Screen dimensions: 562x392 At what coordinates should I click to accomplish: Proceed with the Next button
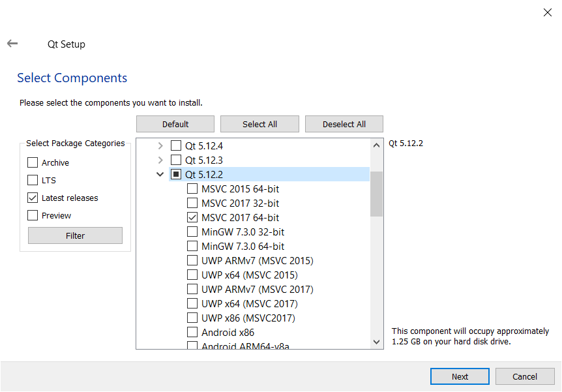(460, 376)
